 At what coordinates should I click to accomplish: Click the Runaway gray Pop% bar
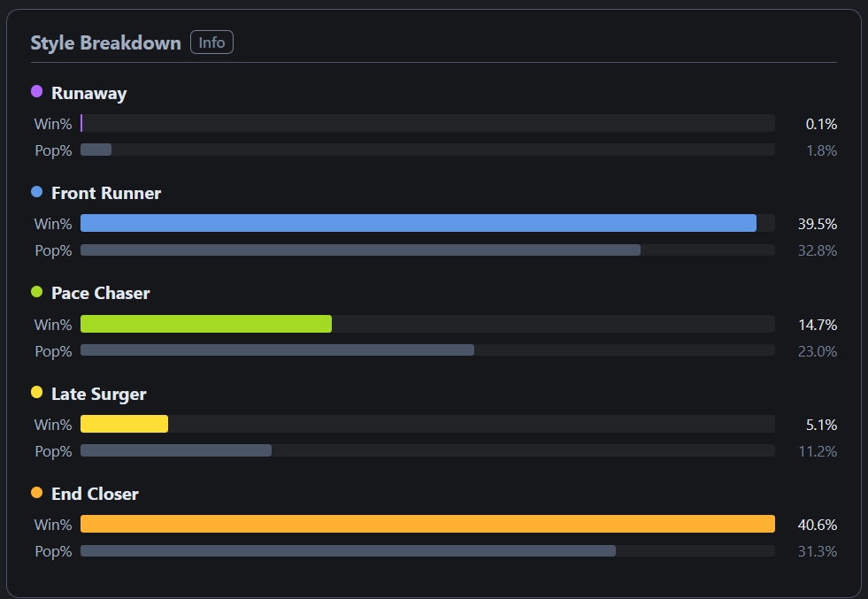tap(96, 150)
